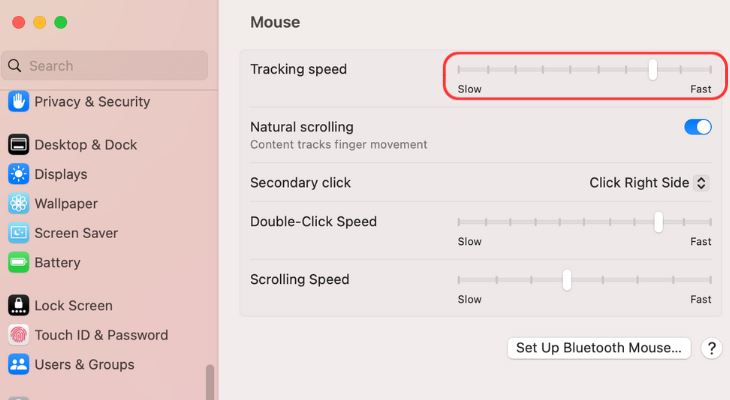This screenshot has height=400, width=730.
Task: Click the Privacy & Security hand icon
Action: (19, 102)
